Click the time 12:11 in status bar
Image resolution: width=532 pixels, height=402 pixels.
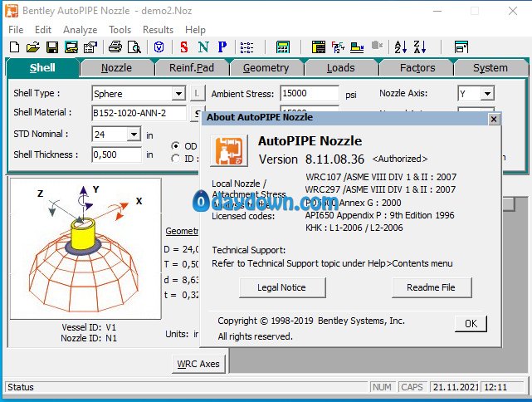(495, 387)
